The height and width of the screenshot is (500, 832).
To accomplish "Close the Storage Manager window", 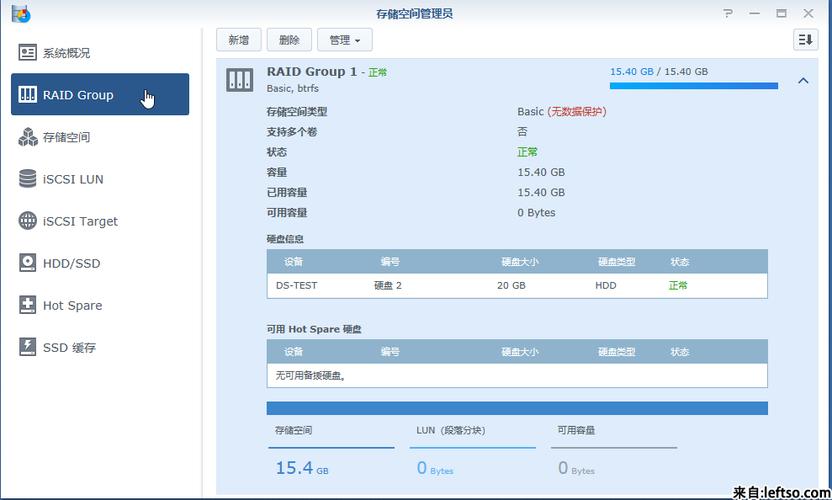I will [x=808, y=13].
